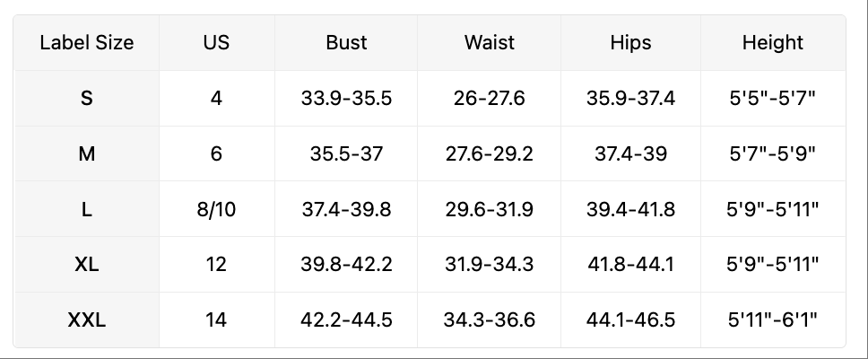Click waist measurement 27.6-29.2
The width and height of the screenshot is (868, 359).
pos(489,153)
